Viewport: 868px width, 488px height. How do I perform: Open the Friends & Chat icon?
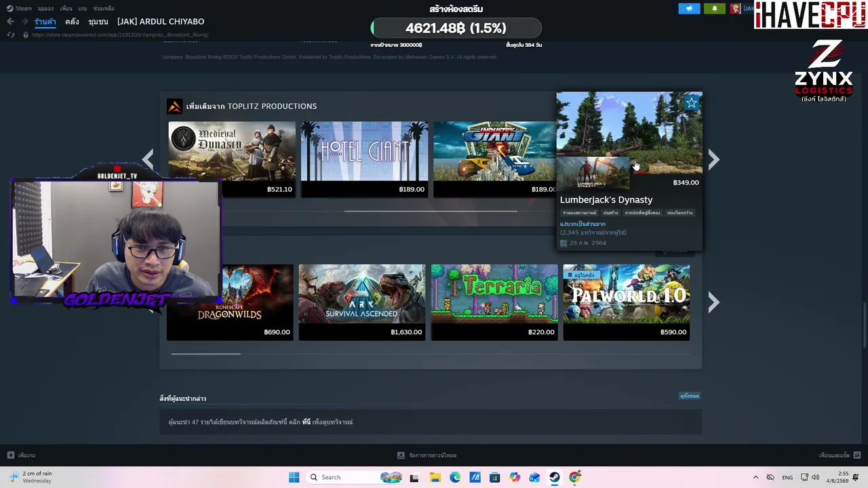pyautogui.click(x=857, y=455)
